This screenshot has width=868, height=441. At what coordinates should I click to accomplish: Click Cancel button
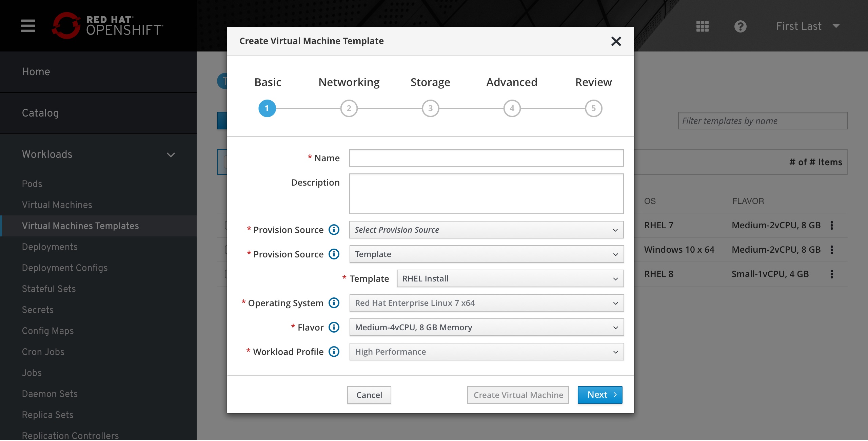(x=369, y=395)
